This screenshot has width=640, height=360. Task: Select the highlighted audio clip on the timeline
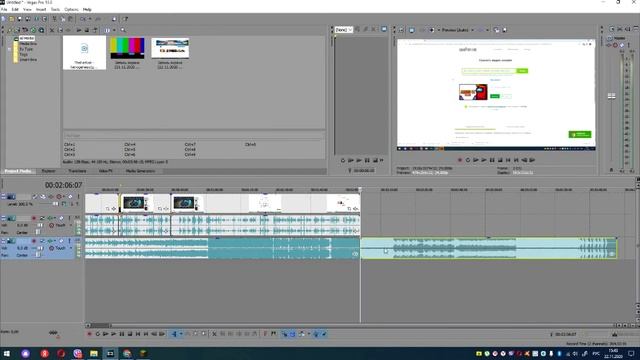point(489,248)
